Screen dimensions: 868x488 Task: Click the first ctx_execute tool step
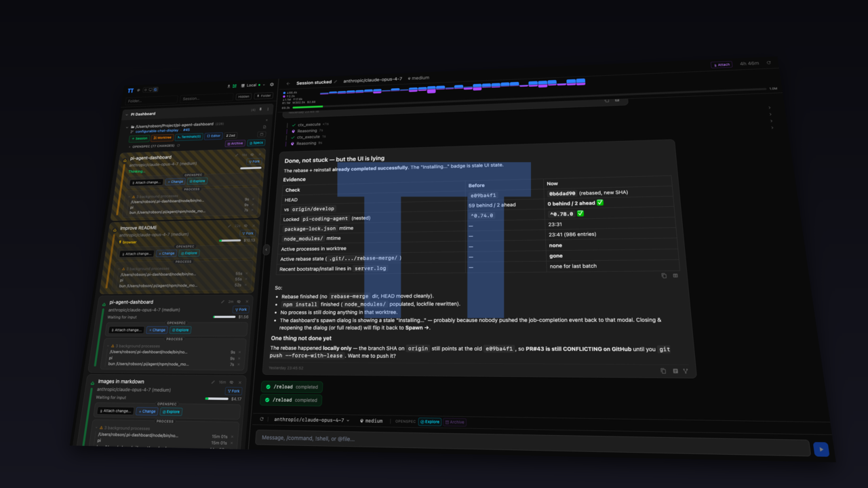[309, 124]
